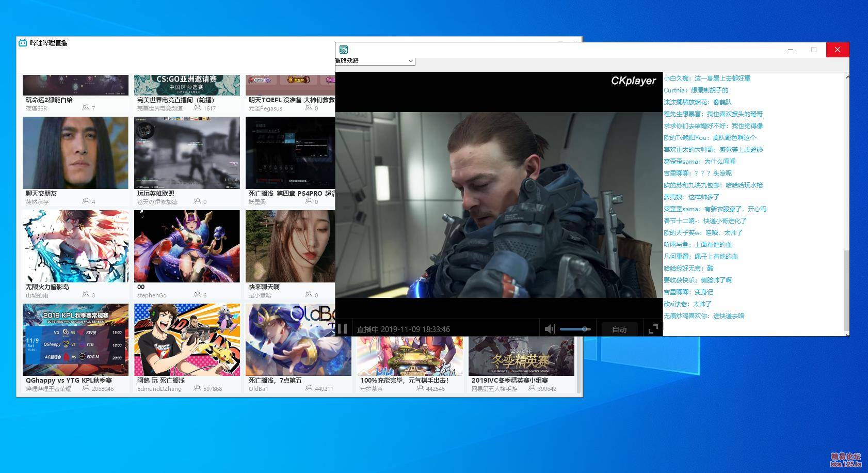Click streamer name 守护茶茶
The image size is (868, 473).
click(372, 389)
